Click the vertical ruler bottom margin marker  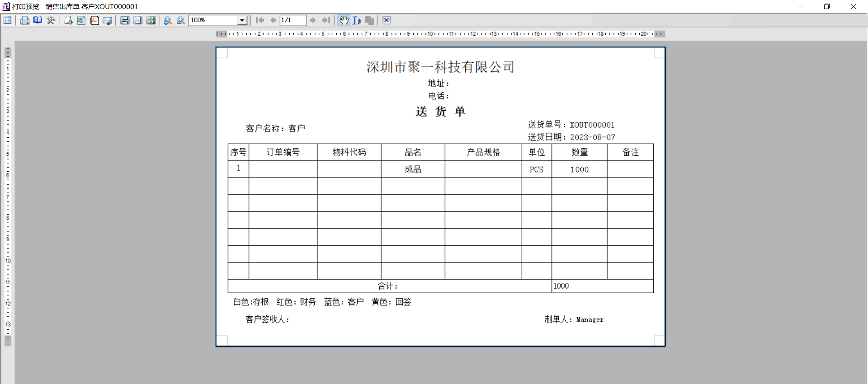8,341
